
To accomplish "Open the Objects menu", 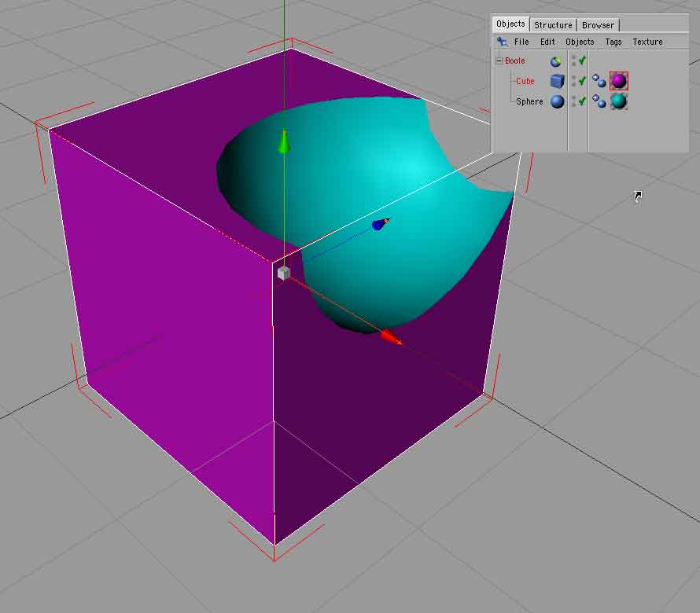I will point(580,42).
